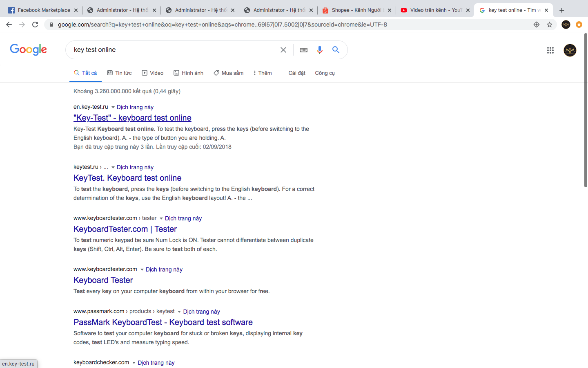Bookmark this page with the star icon

550,25
